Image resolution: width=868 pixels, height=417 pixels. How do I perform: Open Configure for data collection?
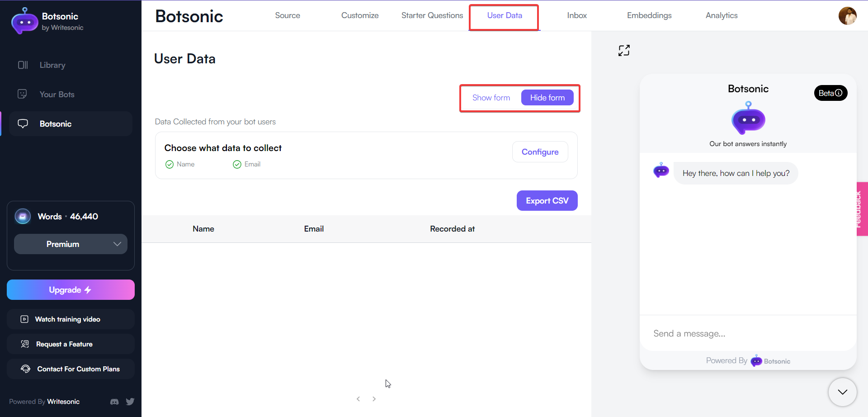tap(540, 152)
